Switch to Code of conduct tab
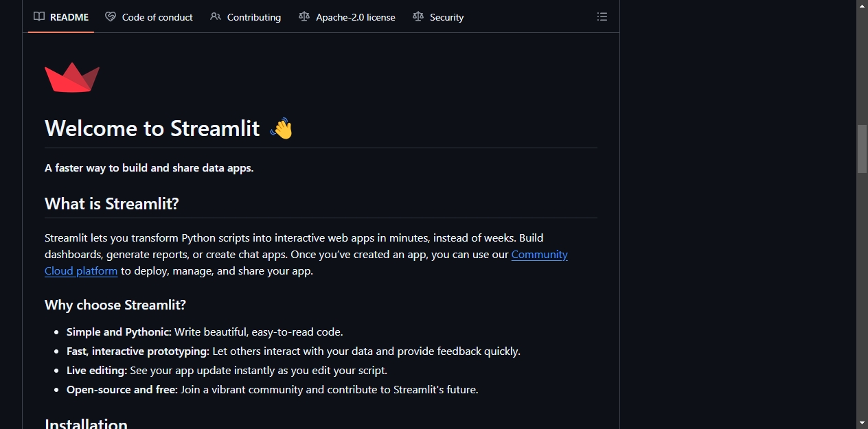This screenshot has width=868, height=429. click(149, 17)
